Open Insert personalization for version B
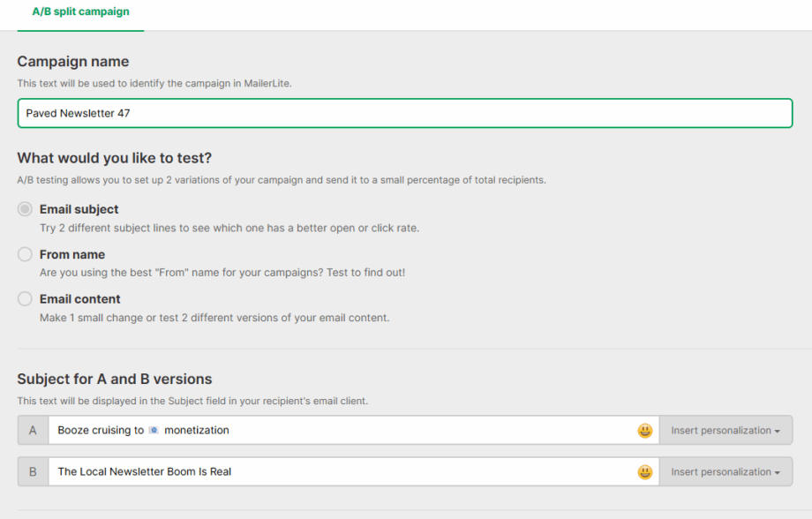812x519 pixels. [x=726, y=471]
